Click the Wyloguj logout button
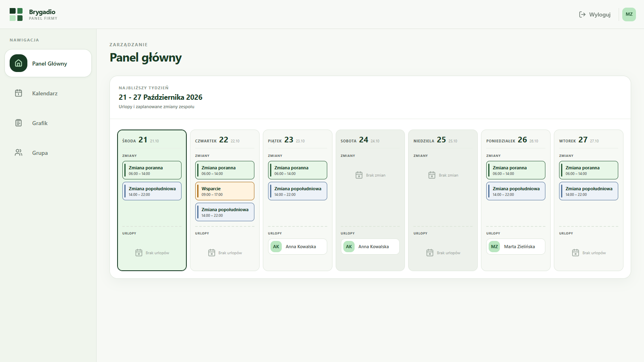This screenshot has width=644, height=362. [595, 14]
